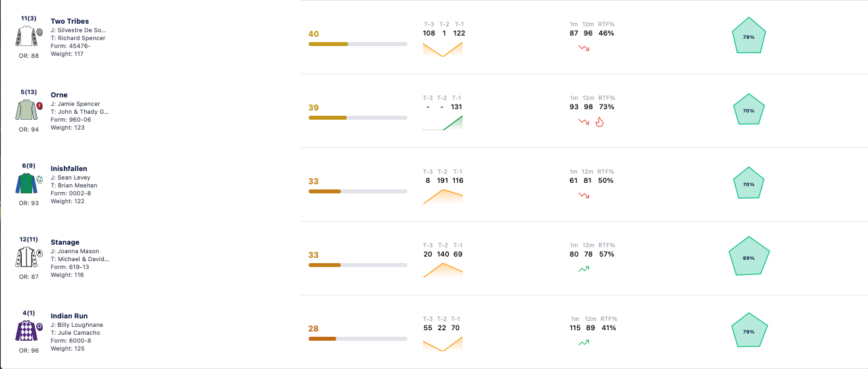This screenshot has width=868, height=369.
Task: Open the Inishfallen horse name link
Action: coord(69,169)
